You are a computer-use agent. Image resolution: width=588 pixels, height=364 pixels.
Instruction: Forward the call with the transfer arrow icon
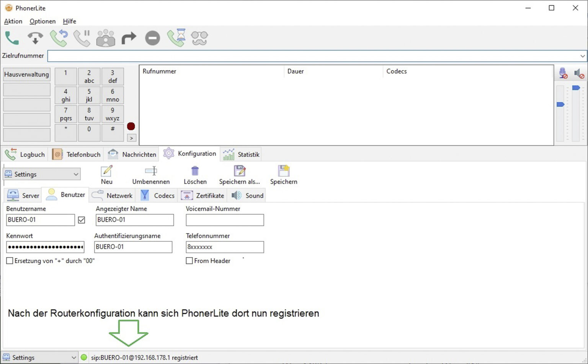coord(129,37)
